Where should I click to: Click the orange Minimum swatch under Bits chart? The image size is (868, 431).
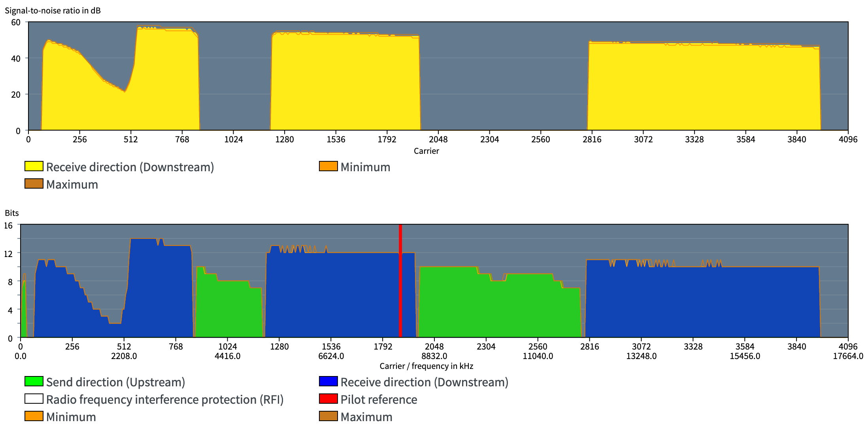point(34,416)
